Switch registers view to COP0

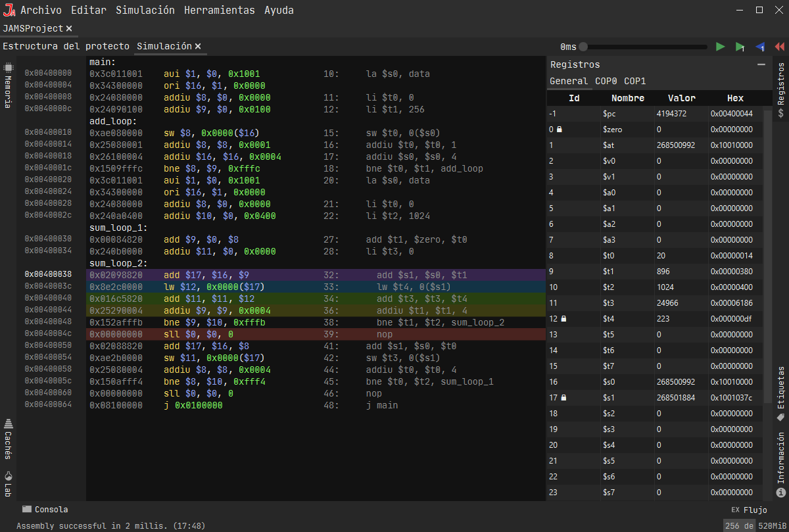605,81
